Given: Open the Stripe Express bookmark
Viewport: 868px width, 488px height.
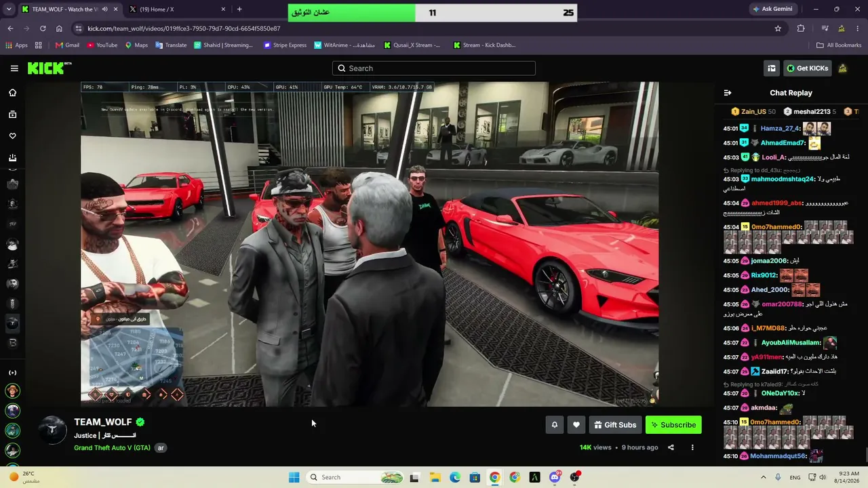Looking at the screenshot, I should (x=285, y=45).
